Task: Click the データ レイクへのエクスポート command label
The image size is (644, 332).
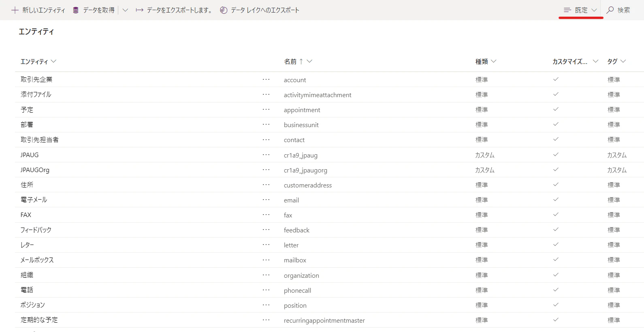Action: tap(265, 10)
